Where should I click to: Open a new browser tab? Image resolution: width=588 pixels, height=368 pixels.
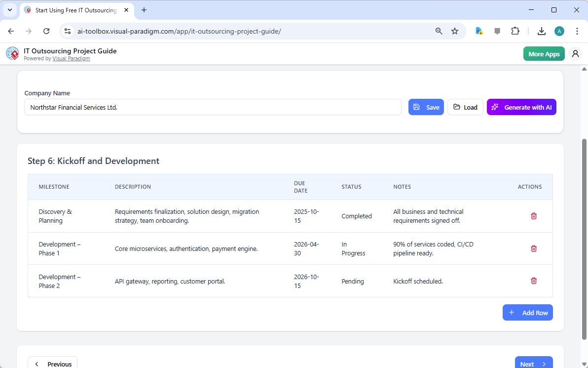click(x=144, y=10)
